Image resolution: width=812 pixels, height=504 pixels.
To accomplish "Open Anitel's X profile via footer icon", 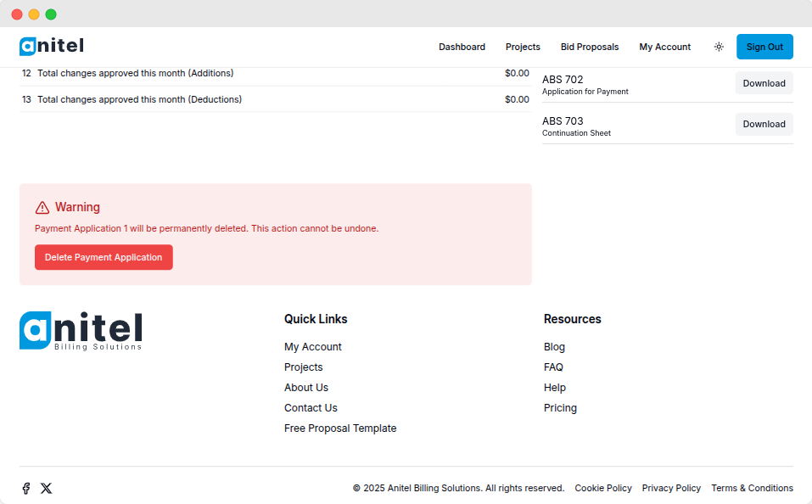I will point(46,488).
